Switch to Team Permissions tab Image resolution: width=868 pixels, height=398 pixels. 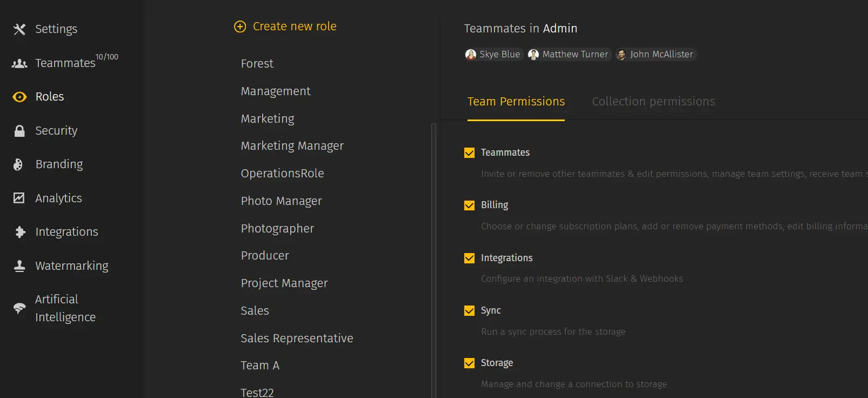click(516, 102)
